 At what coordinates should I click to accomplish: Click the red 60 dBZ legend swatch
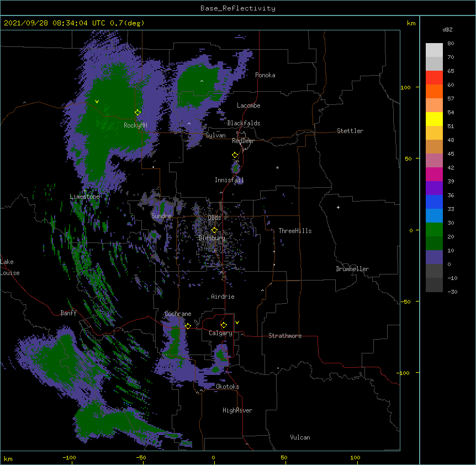click(434, 78)
